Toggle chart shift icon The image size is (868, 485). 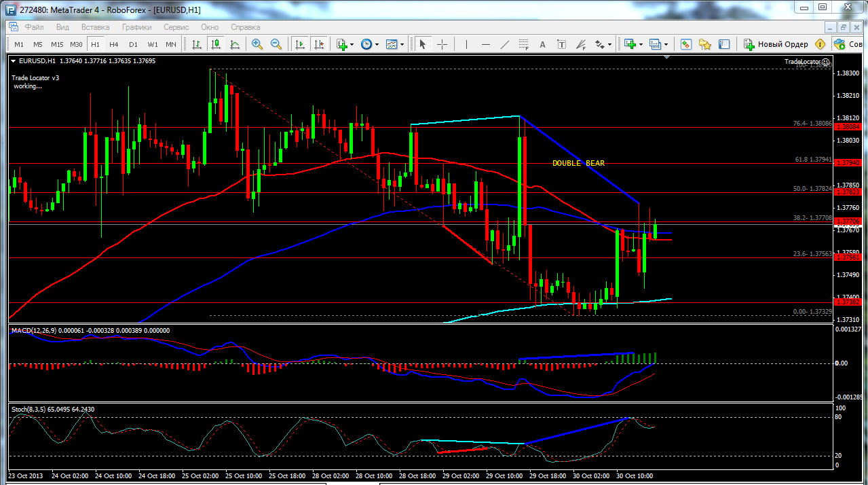click(319, 44)
